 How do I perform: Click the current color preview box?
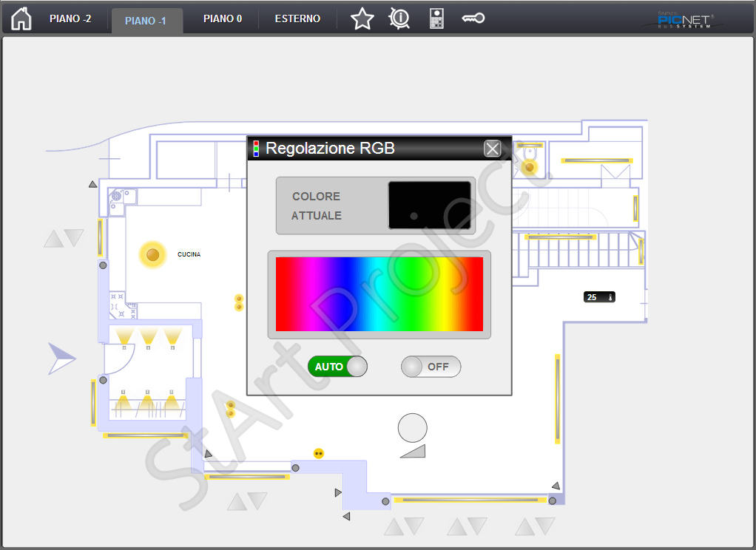[x=429, y=206]
